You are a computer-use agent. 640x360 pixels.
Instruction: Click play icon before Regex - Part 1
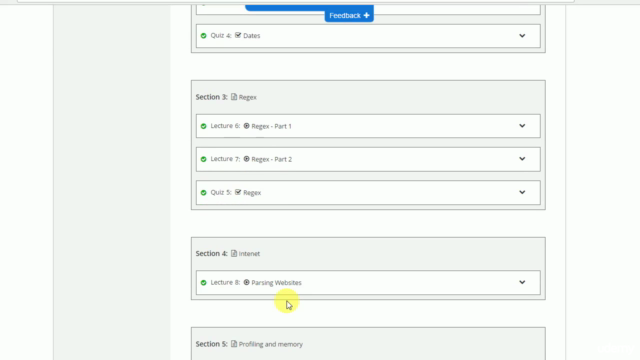point(247,126)
